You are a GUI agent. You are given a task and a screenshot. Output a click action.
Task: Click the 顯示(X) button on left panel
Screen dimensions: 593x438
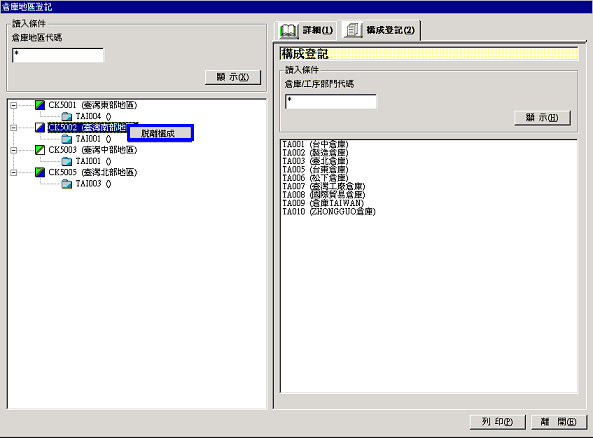pos(233,77)
